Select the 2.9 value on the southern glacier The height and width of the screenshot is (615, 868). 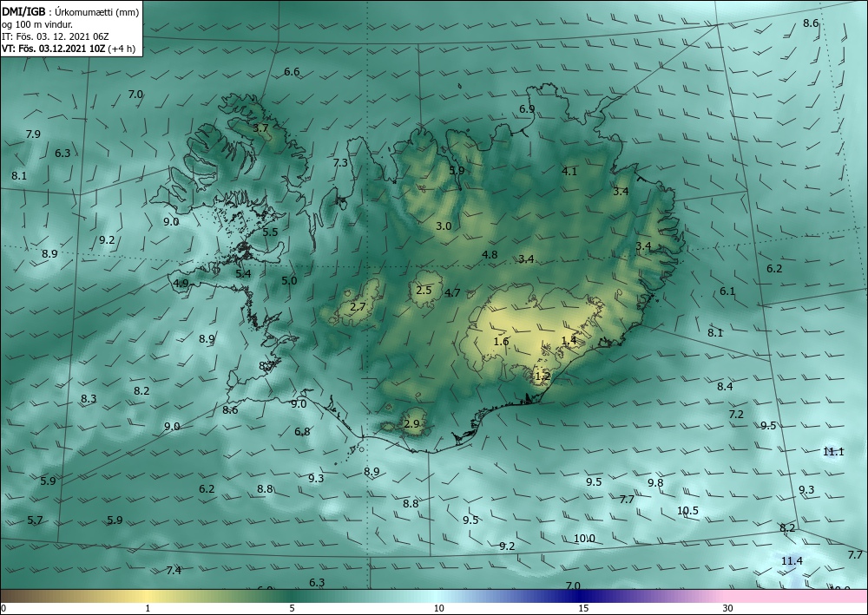[411, 424]
